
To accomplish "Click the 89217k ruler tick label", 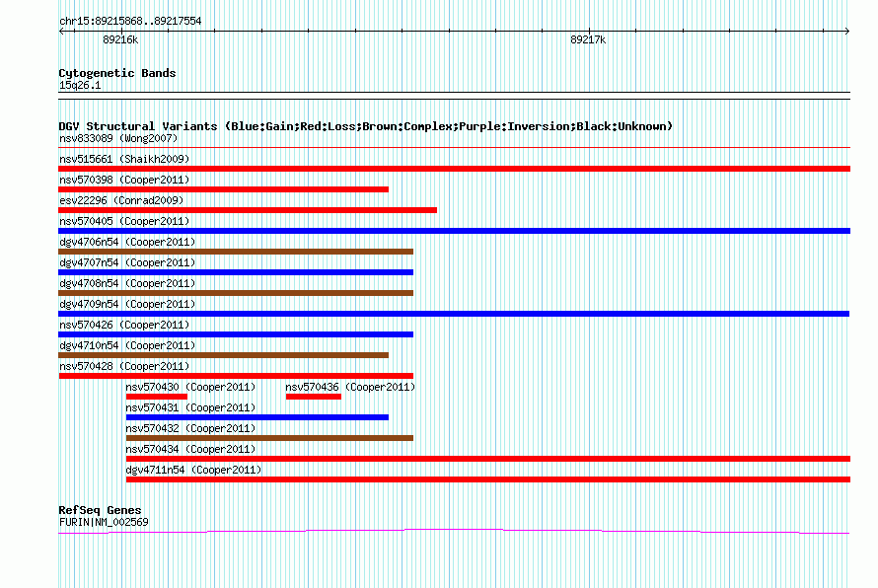I will (x=588, y=39).
